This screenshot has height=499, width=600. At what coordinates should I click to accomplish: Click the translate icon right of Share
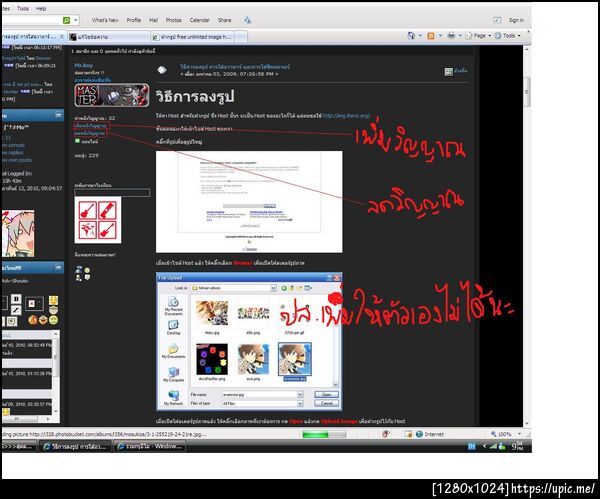point(248,20)
